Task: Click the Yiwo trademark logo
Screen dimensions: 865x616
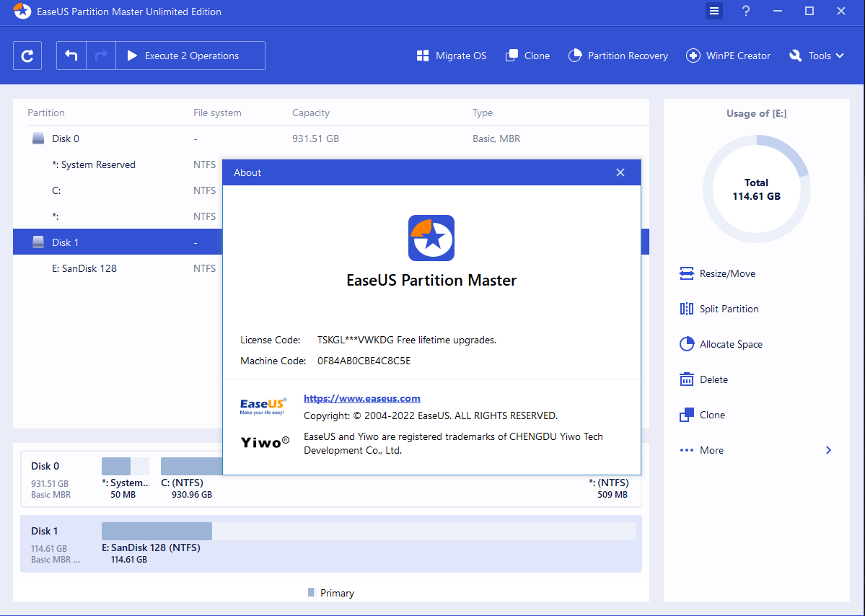Action: (x=265, y=441)
